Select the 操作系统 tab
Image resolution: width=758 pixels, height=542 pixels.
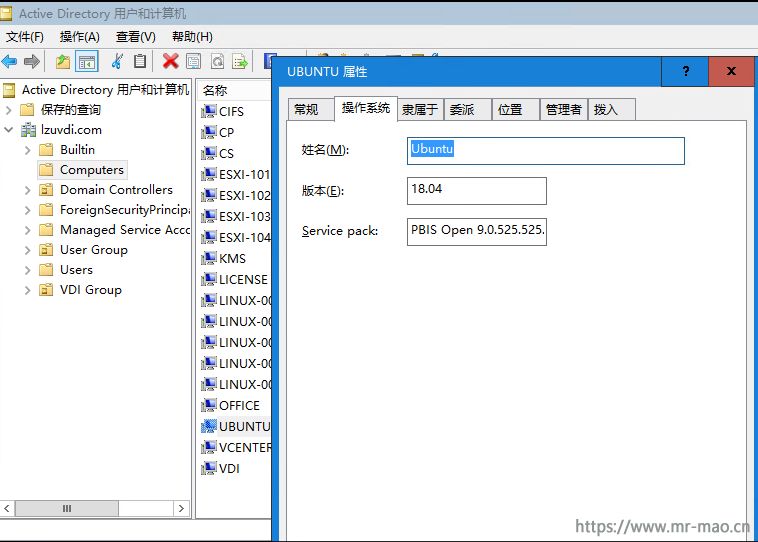click(x=366, y=108)
